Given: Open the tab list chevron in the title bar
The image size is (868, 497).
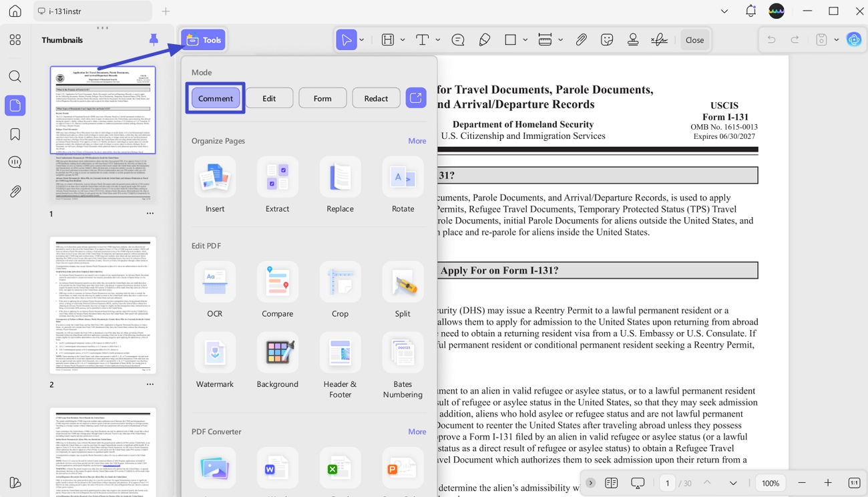Looking at the screenshot, I should point(724,11).
